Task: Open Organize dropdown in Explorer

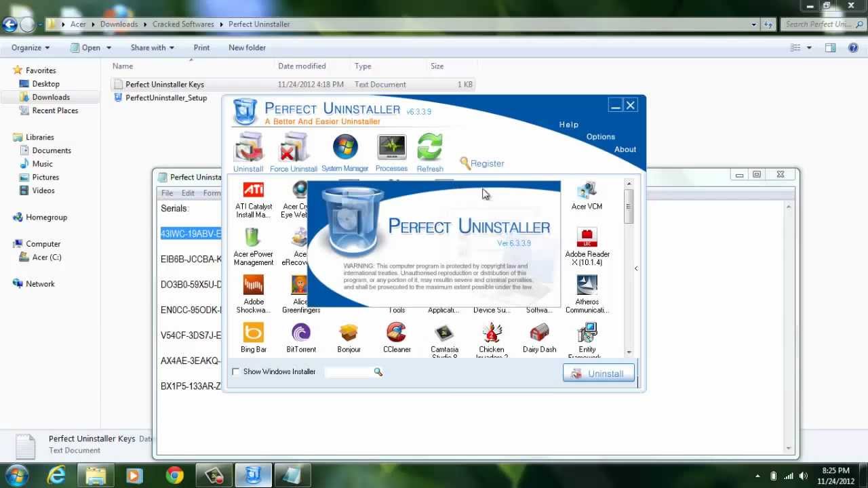Action: (x=31, y=47)
